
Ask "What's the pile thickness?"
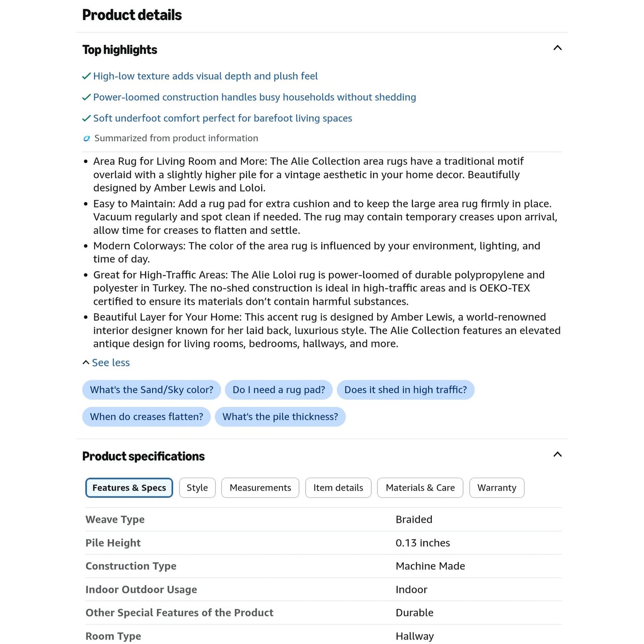[x=280, y=417]
